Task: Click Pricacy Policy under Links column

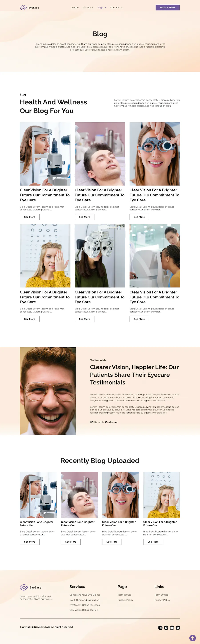Action: click(x=162, y=600)
